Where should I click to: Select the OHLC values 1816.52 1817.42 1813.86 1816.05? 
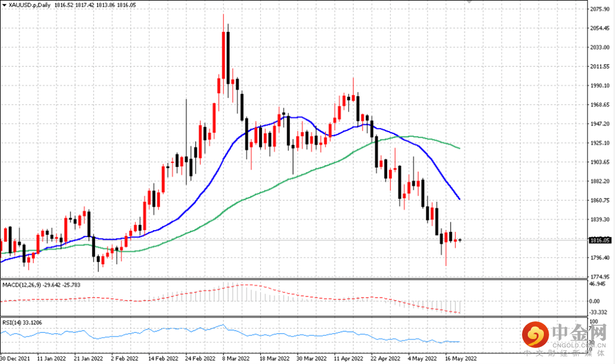[95, 5]
